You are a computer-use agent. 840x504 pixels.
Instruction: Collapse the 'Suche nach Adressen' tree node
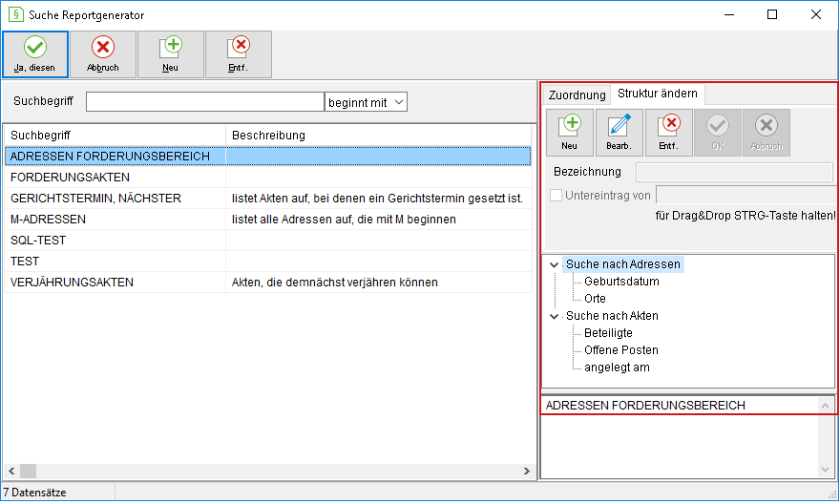pos(554,264)
